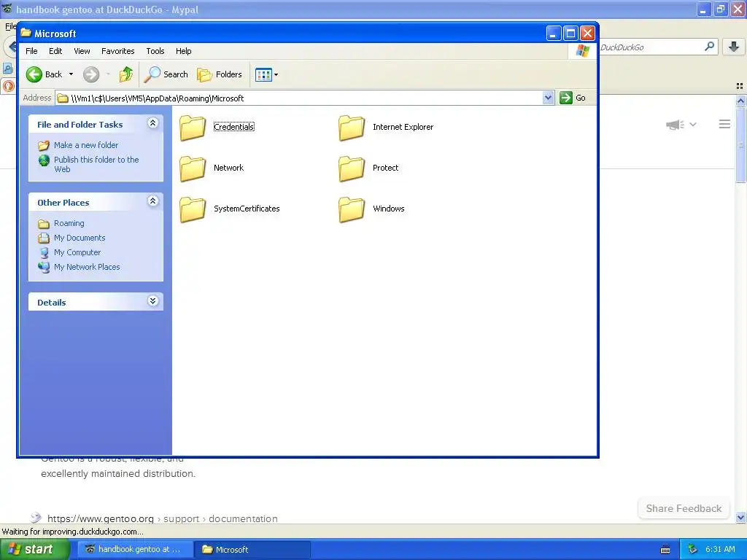Viewport: 747px width, 560px height.
Task: Select the SystemCertificates folder icon
Action: [193, 209]
